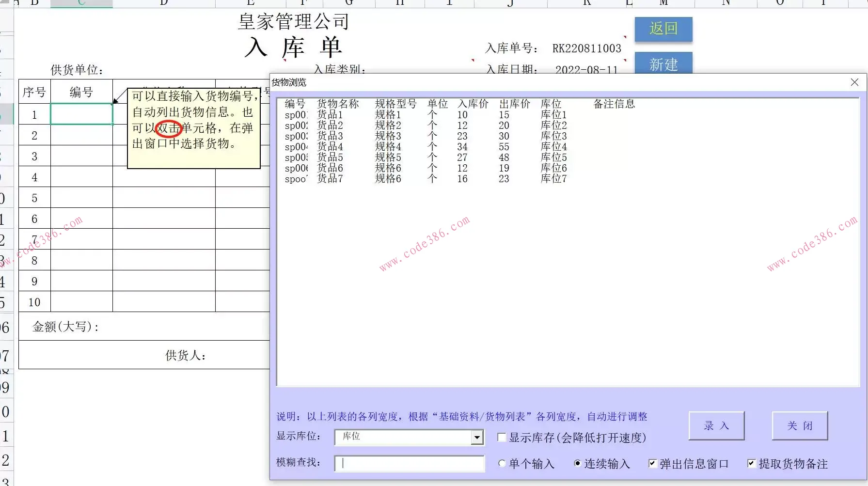Click the empty 编号 cell for row 1
This screenshot has width=868, height=486.
[81, 114]
